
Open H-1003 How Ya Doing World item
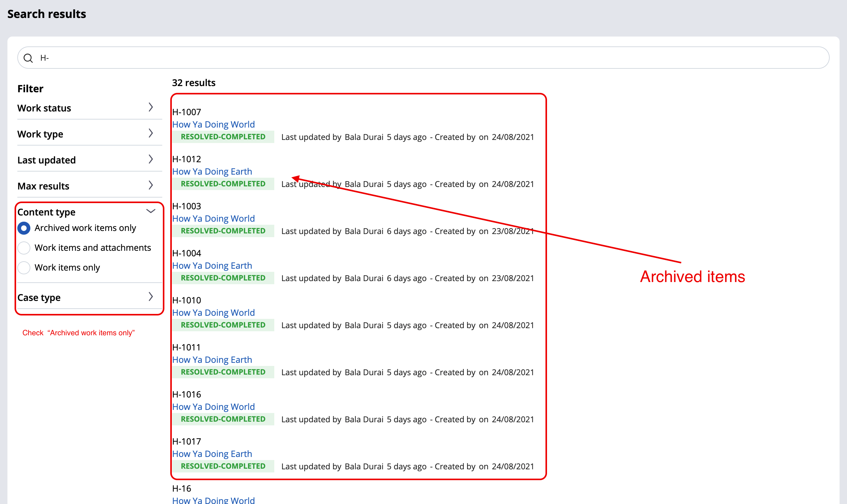click(x=213, y=218)
